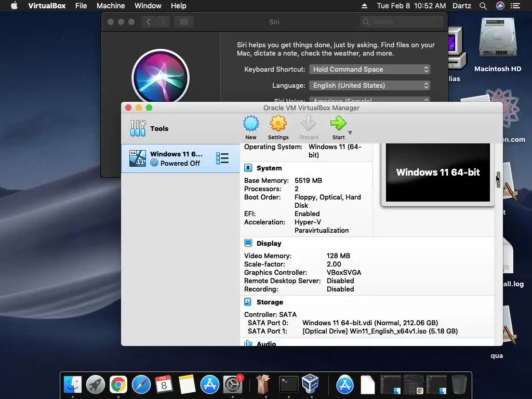
Task: Launch Safari from the Dock
Action: click(x=141, y=384)
